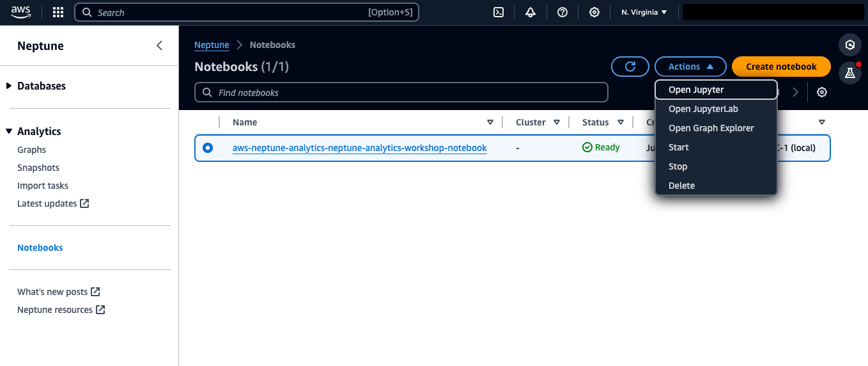Open the N. Virginia region dropdown

pos(644,12)
